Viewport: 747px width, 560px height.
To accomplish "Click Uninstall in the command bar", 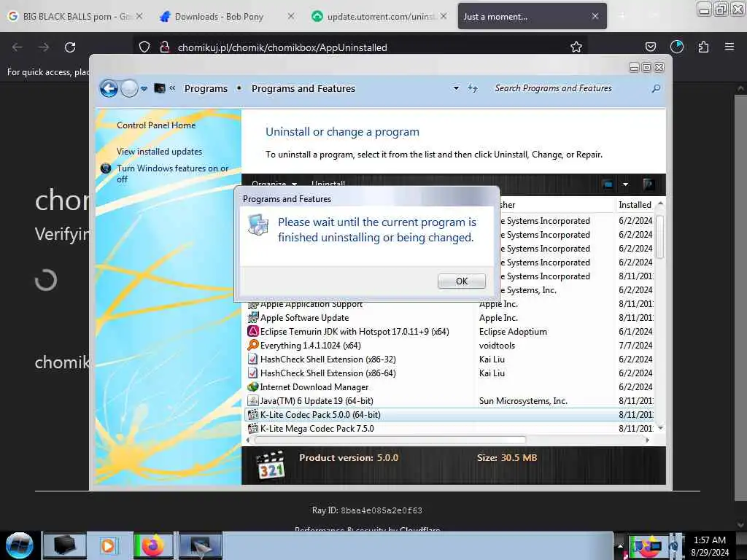I will click(x=328, y=184).
